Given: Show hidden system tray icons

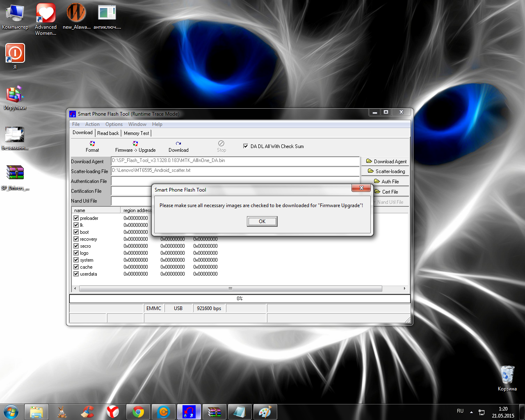Looking at the screenshot, I should pyautogui.click(x=471, y=412).
